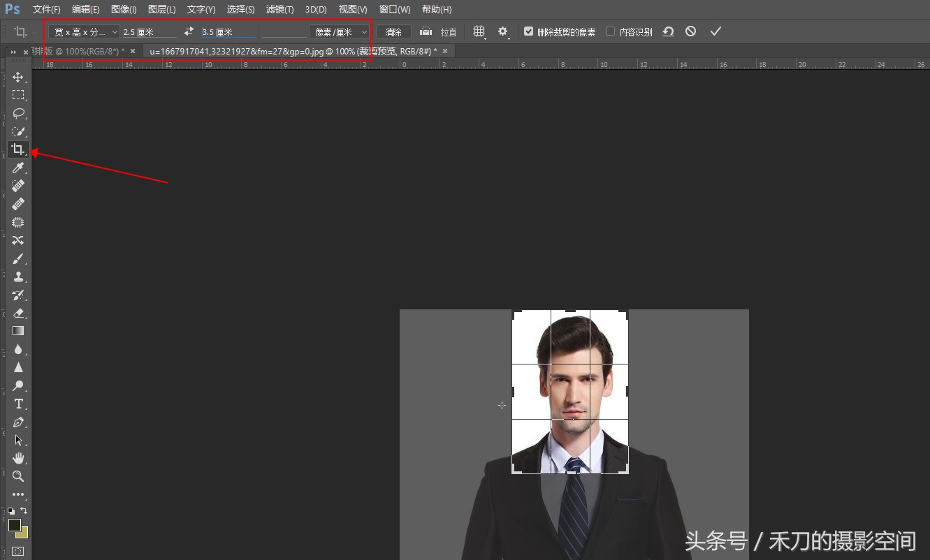The image size is (930, 560).
Task: Click the crop height field showing 3.5 厘米
Action: pos(228,32)
